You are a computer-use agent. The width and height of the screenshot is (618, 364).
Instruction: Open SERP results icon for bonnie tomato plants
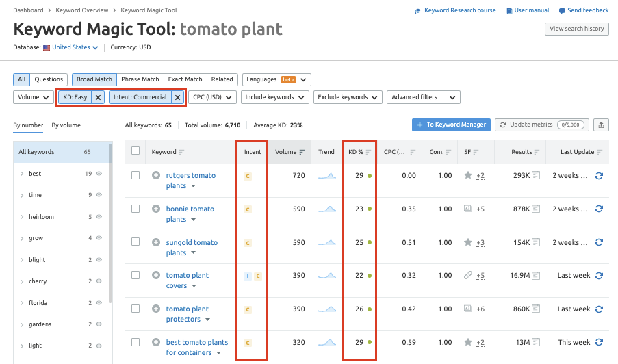536,209
